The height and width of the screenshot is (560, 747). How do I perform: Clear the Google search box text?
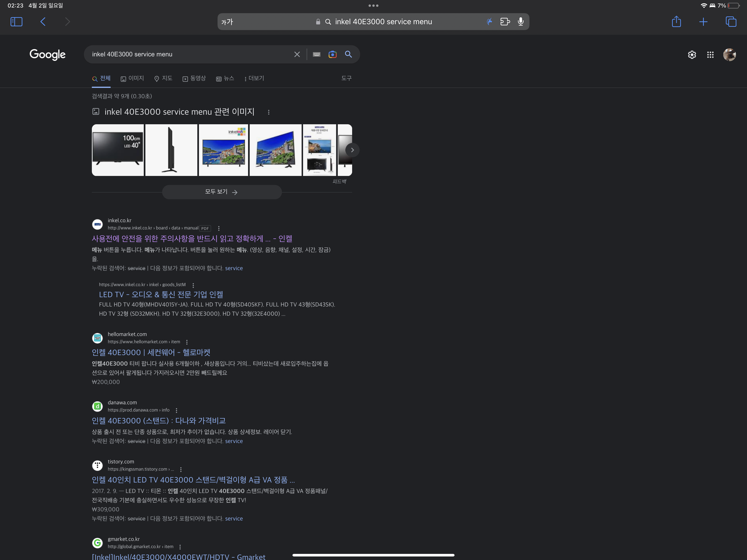(297, 54)
